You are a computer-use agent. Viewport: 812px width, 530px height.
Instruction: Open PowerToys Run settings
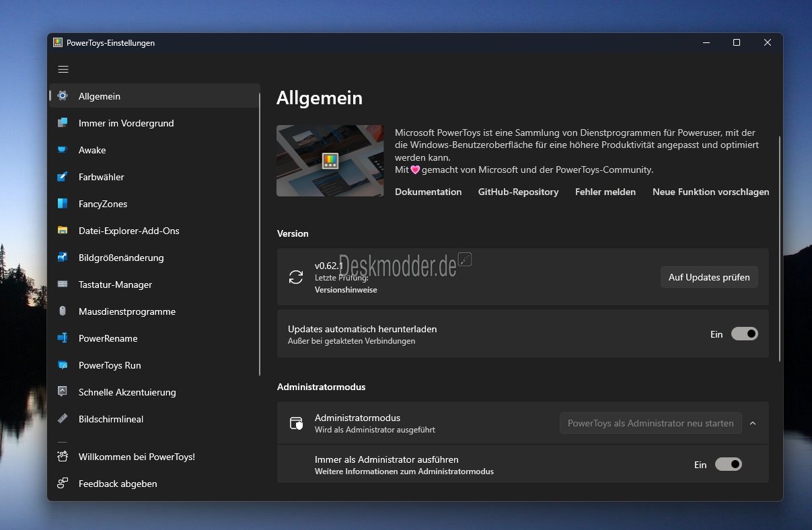tap(155, 365)
